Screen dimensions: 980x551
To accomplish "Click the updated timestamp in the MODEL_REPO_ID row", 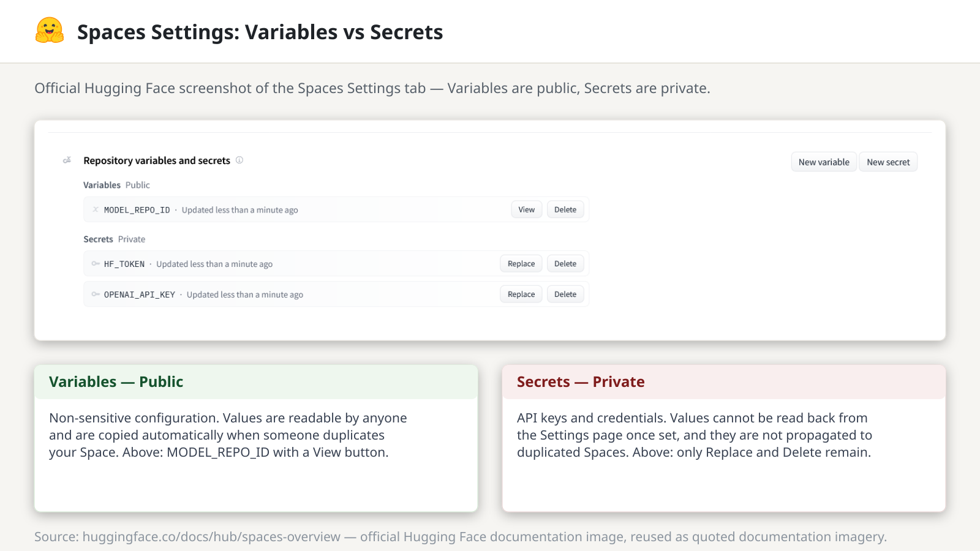I will 240,210.
